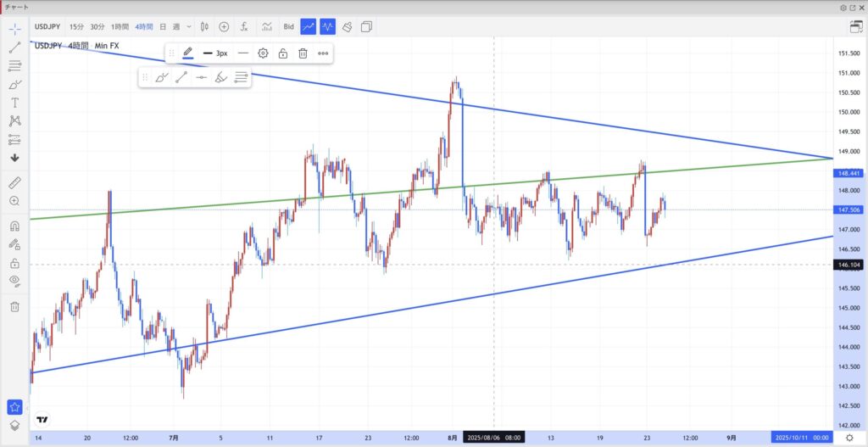The height and width of the screenshot is (447, 868).
Task: Click the 2025/10/11 00:00 date label
Action: point(803,438)
